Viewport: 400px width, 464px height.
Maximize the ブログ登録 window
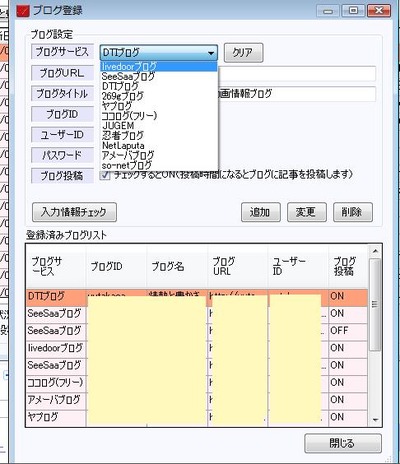pos(353,11)
